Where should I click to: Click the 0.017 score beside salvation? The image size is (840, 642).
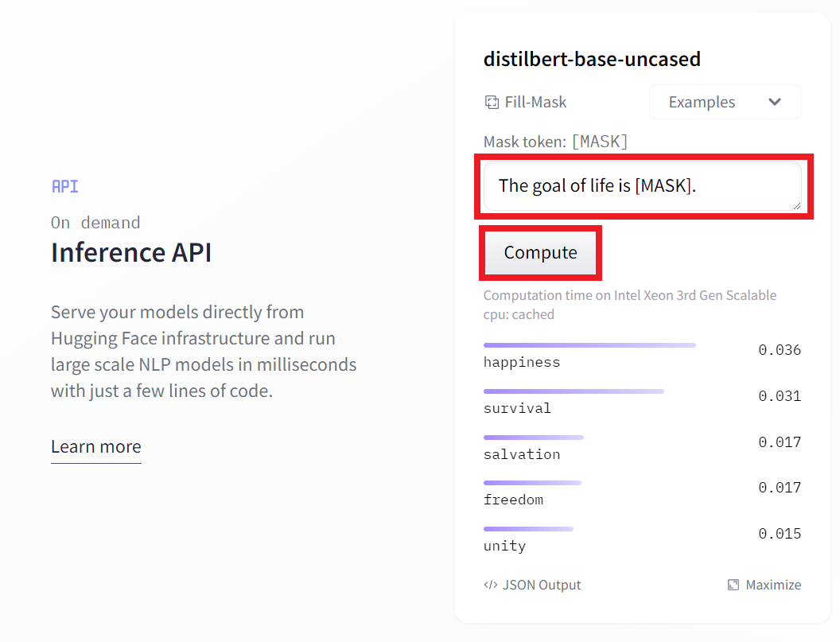coord(780,442)
